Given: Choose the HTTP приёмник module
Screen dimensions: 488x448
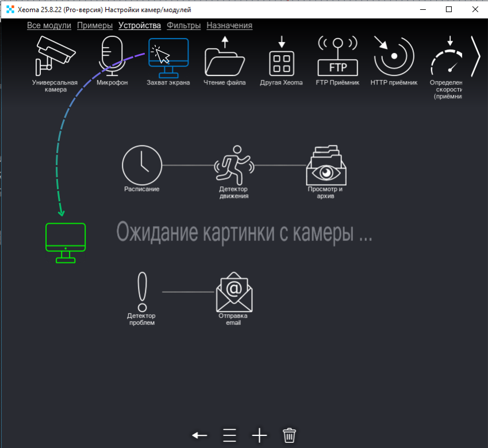Looking at the screenshot, I should tap(394, 55).
